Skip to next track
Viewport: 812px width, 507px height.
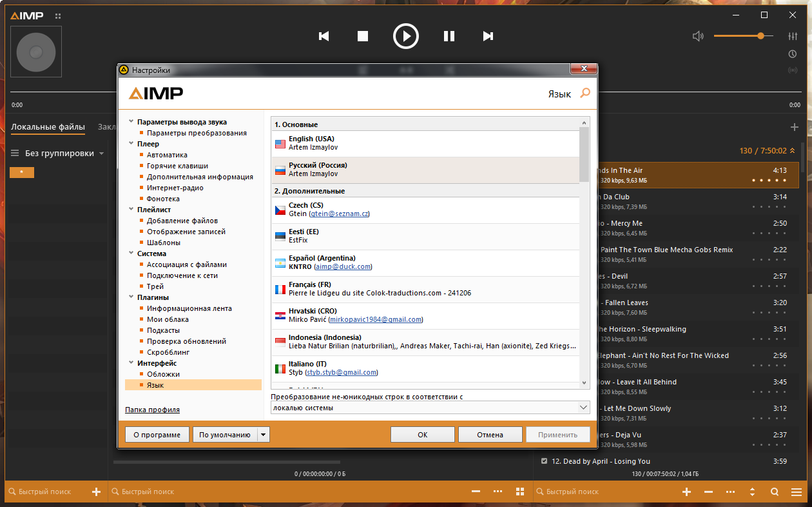(488, 36)
